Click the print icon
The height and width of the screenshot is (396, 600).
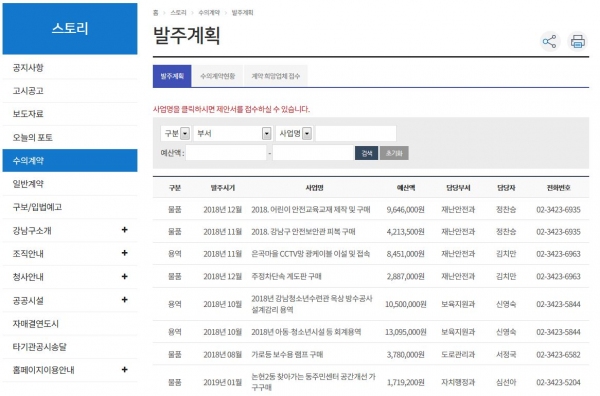577,41
